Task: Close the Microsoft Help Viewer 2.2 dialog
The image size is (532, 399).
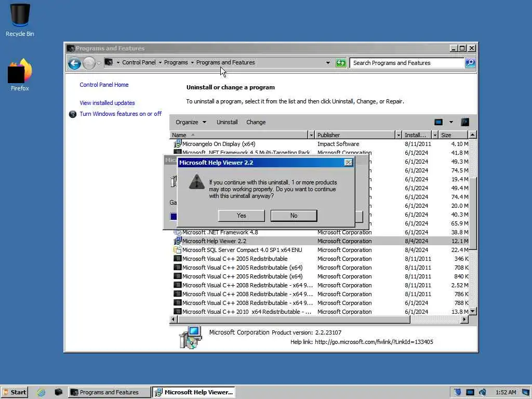Action: (x=348, y=163)
